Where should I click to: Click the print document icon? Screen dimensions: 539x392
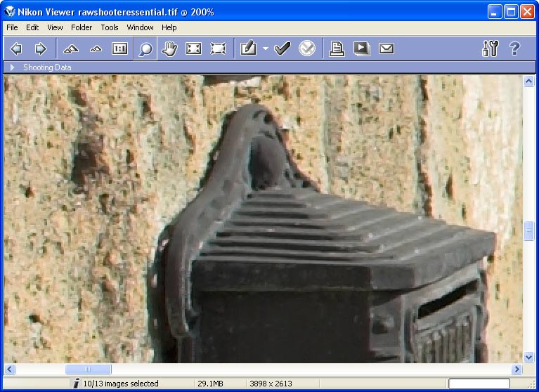[x=337, y=48]
